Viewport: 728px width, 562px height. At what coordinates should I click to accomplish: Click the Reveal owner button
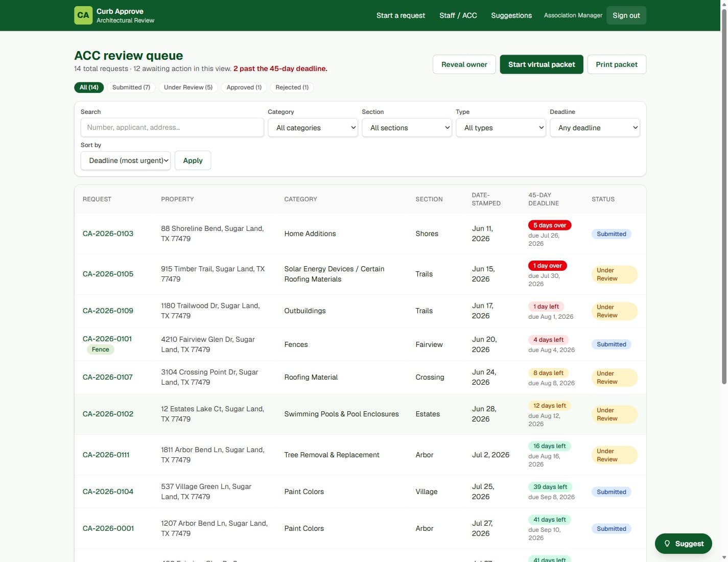(464, 64)
